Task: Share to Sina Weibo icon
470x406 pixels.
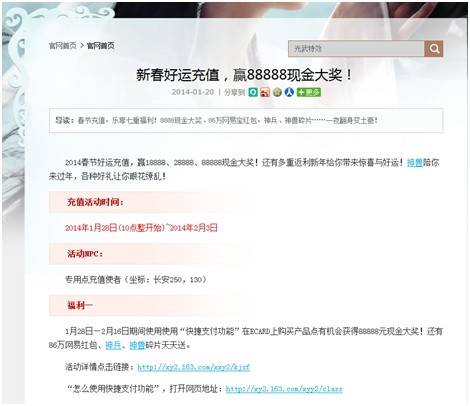Action: coord(265,92)
